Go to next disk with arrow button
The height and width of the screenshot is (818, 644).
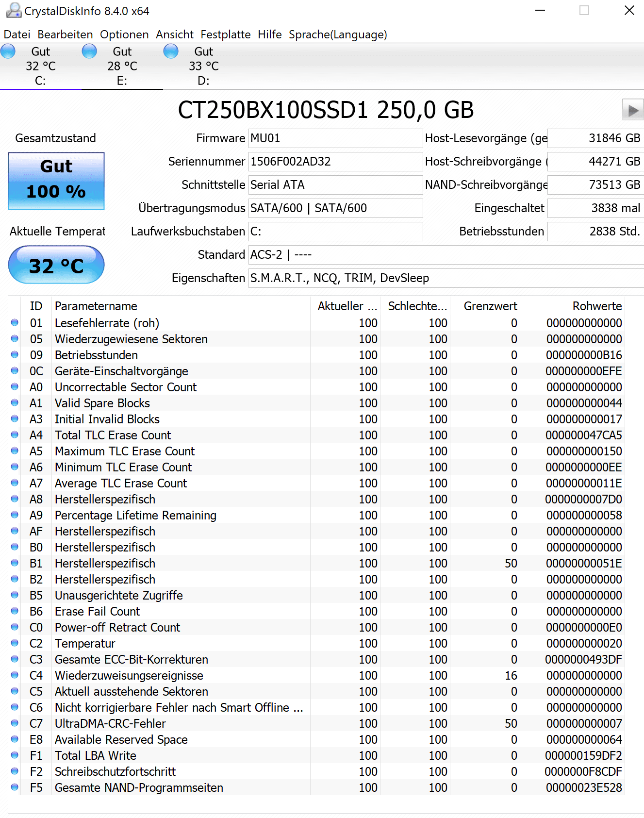(x=633, y=110)
